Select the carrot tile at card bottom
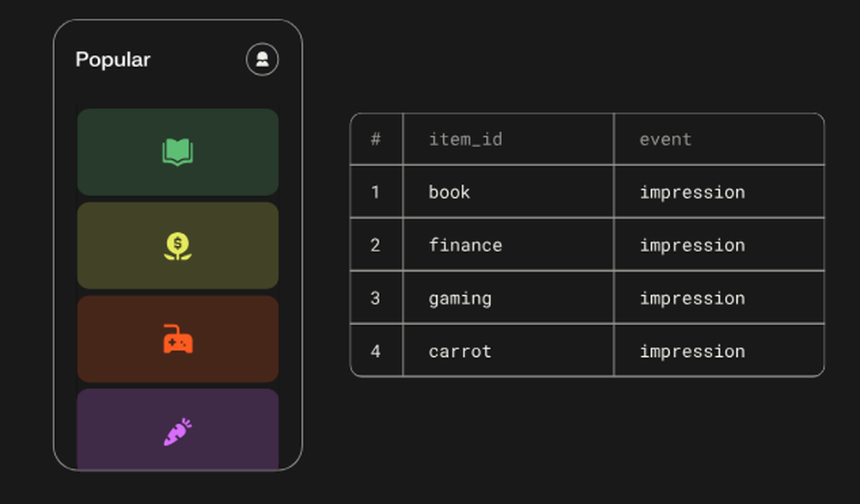The image size is (860, 504). (x=177, y=430)
